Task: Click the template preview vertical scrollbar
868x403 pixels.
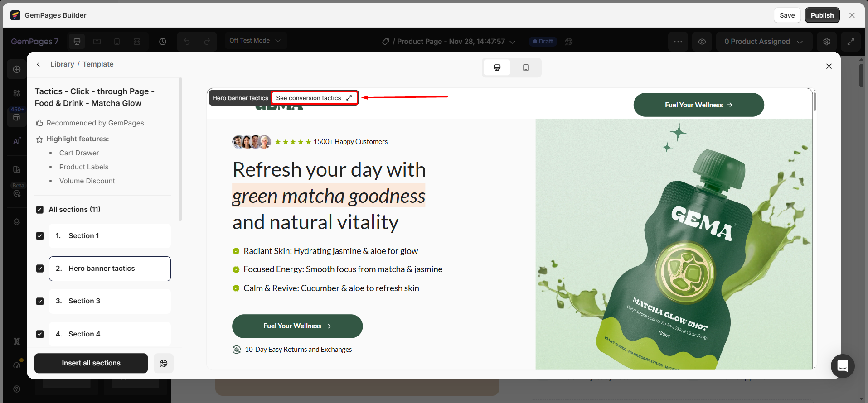Action: (815, 102)
